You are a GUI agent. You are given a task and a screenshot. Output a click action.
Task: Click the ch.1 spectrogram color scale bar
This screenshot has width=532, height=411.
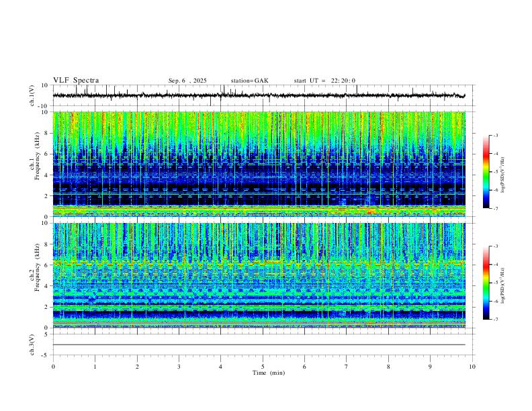pos(486,172)
